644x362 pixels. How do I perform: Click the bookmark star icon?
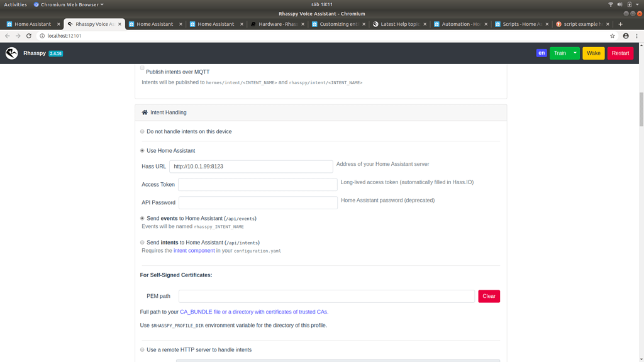tap(611, 36)
